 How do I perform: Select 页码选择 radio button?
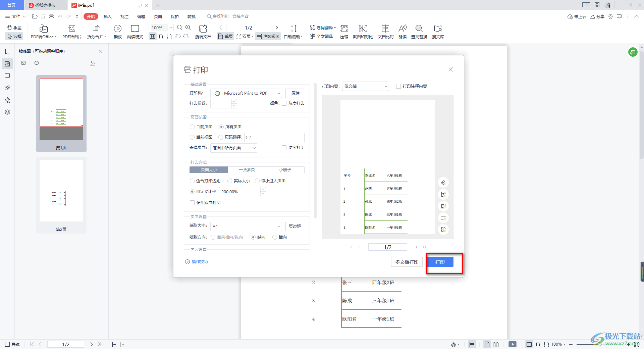(x=221, y=137)
